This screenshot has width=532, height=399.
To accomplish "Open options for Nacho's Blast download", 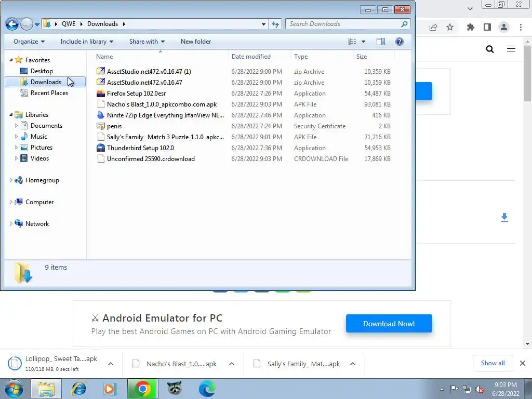I will coord(232,364).
